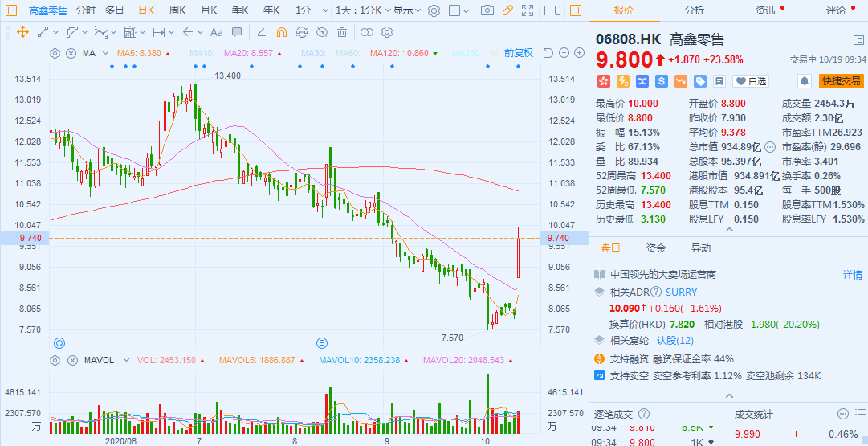Open market cap 总市值 more options icon
The height and width of the screenshot is (446, 868).
click(769, 147)
